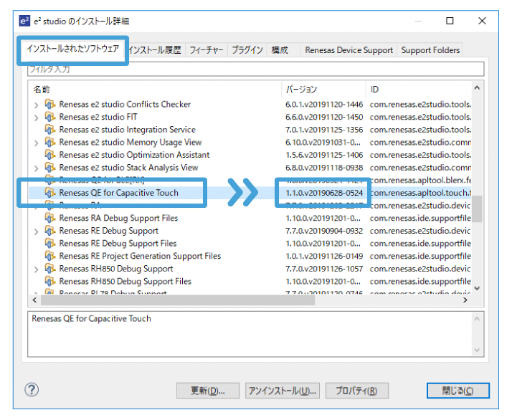The height and width of the screenshot is (420, 512).
Task: Switch to the インストール履歴 tab
Action: 156,50
